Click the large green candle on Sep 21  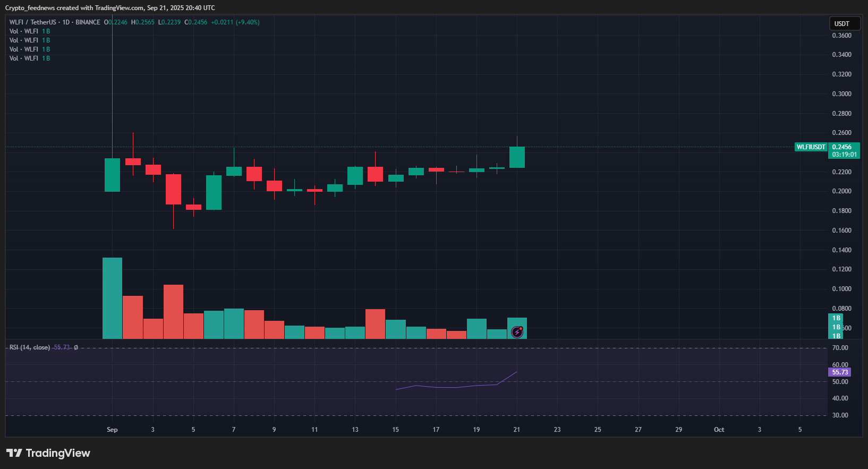pos(517,157)
